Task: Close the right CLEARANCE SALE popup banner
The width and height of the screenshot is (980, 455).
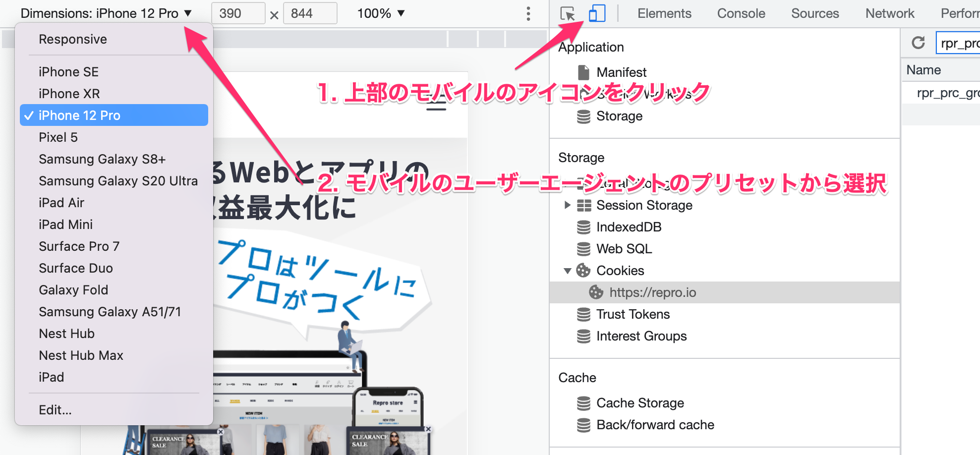Action: [x=428, y=429]
